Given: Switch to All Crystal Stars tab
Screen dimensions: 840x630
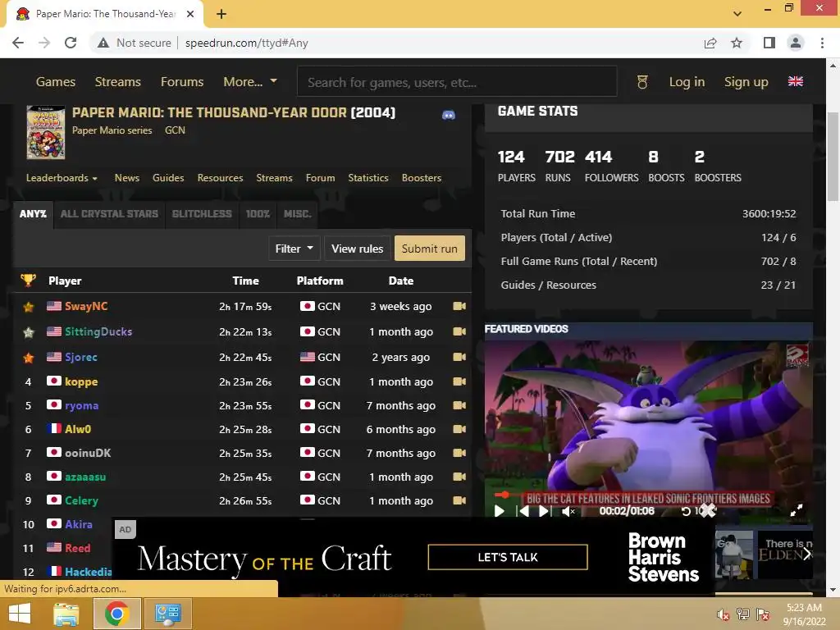Looking at the screenshot, I should pyautogui.click(x=109, y=214).
